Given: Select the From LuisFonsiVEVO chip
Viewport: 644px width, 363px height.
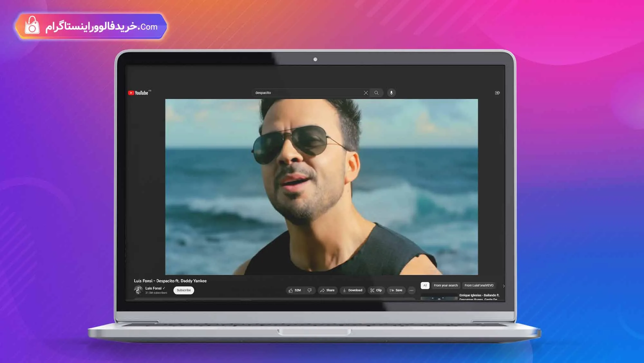Looking at the screenshot, I should 479,285.
